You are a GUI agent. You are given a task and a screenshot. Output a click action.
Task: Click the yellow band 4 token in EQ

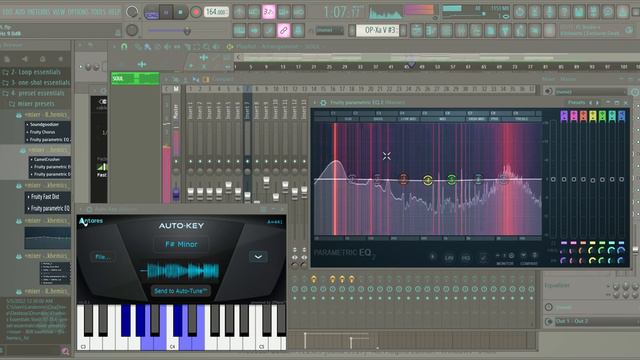coord(427,180)
